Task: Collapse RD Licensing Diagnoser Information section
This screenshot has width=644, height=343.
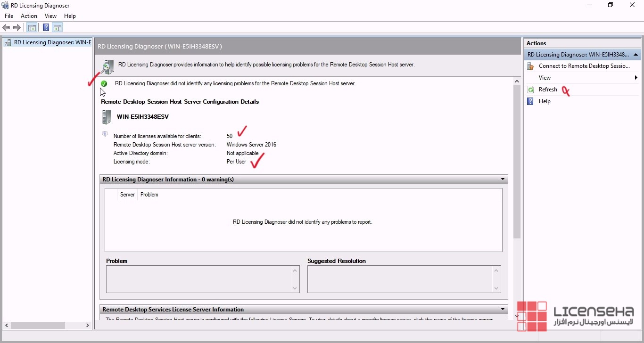Action: click(503, 180)
